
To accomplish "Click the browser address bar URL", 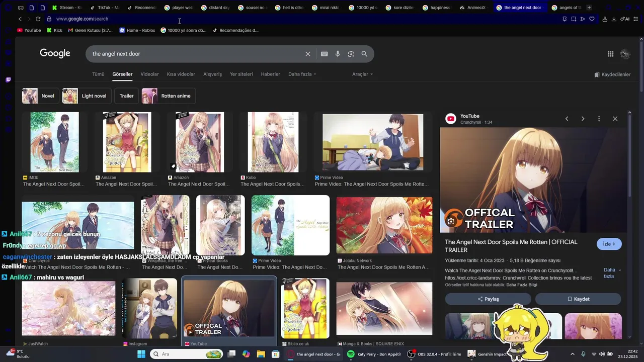I will click(82, 19).
